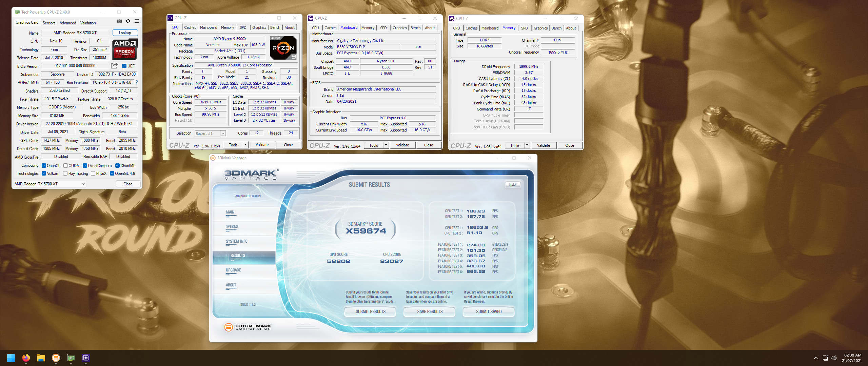
Task: Show hidden system tray icons
Action: (x=816, y=358)
